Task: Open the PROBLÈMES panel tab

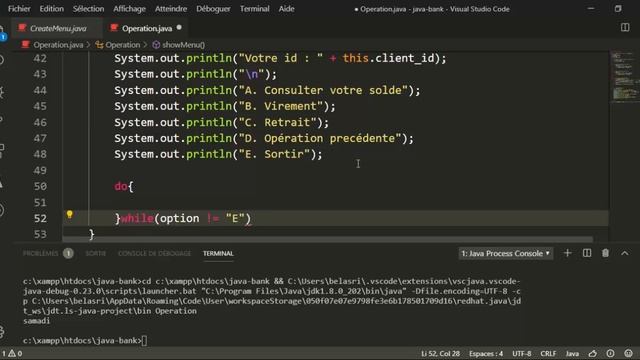Action: click(x=40, y=253)
